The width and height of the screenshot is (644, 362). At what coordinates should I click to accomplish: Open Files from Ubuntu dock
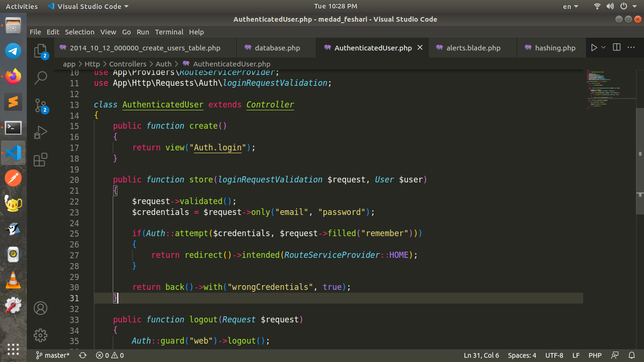(x=13, y=25)
